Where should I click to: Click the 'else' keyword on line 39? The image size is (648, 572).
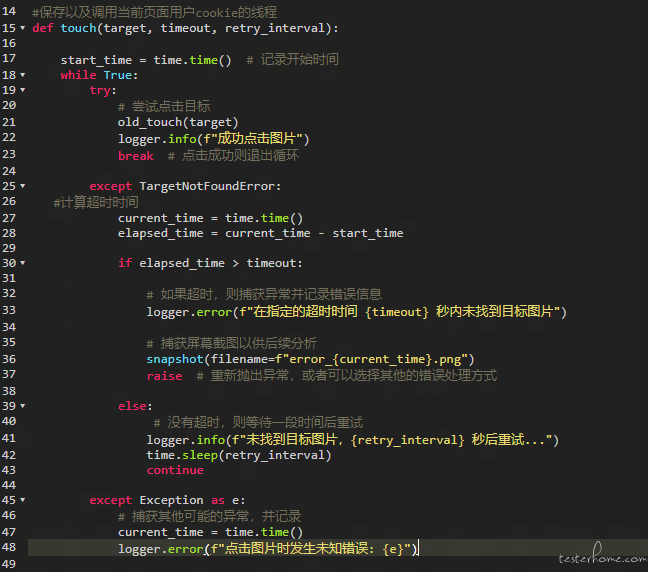(132, 406)
